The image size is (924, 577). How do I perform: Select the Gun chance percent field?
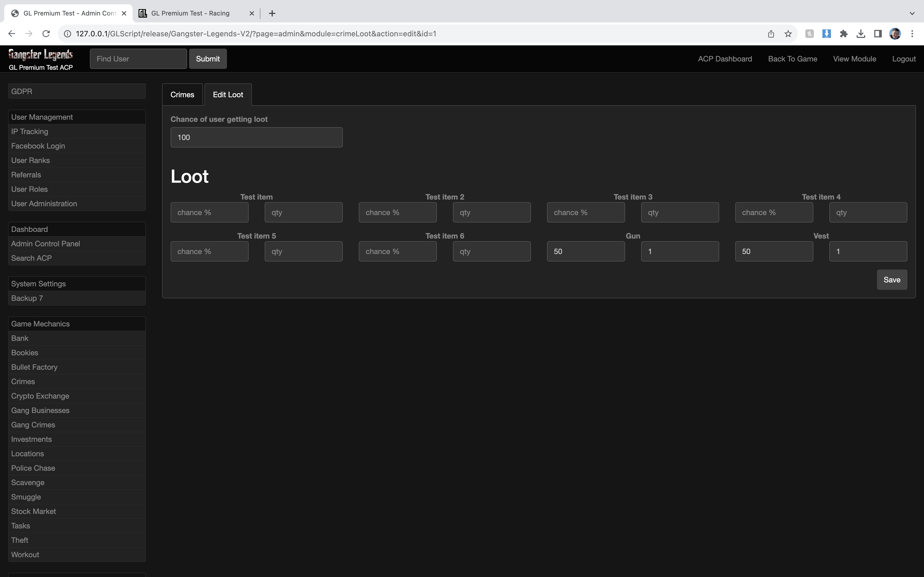coord(585,251)
